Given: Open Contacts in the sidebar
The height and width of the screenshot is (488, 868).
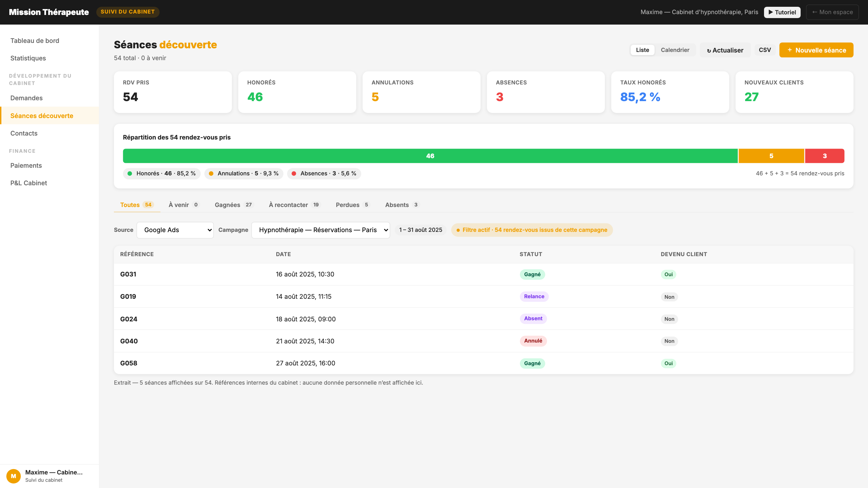Looking at the screenshot, I should [x=49, y=133].
